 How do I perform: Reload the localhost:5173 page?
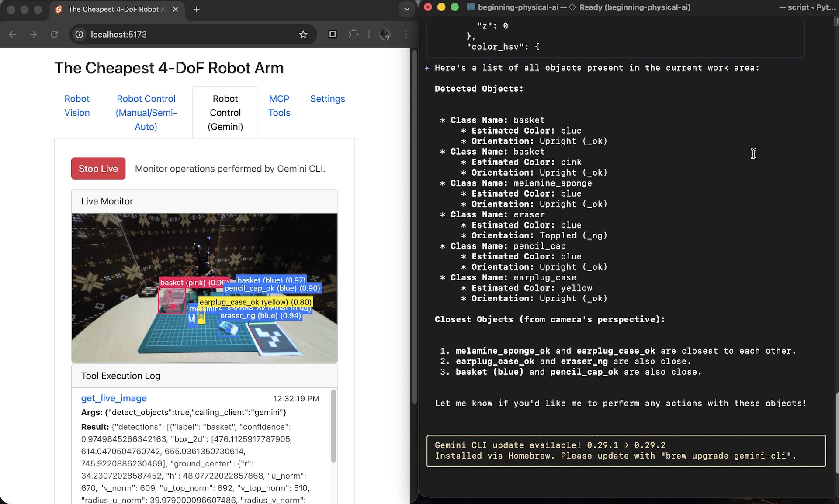click(x=54, y=35)
